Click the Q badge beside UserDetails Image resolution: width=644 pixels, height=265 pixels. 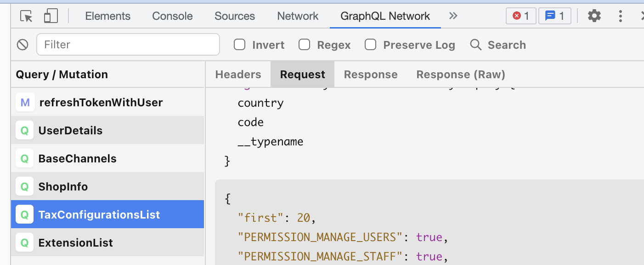(x=24, y=130)
